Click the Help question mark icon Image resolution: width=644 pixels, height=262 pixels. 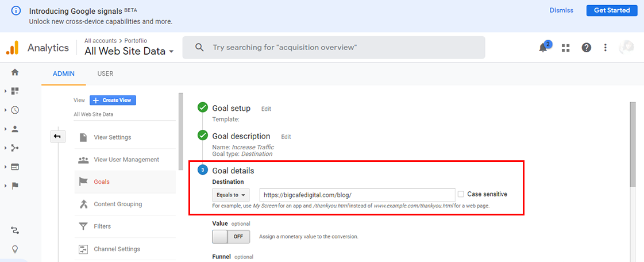tap(586, 48)
